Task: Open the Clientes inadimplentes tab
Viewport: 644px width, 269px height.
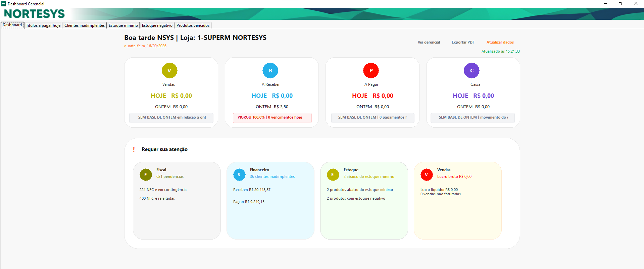Action: (x=85, y=25)
